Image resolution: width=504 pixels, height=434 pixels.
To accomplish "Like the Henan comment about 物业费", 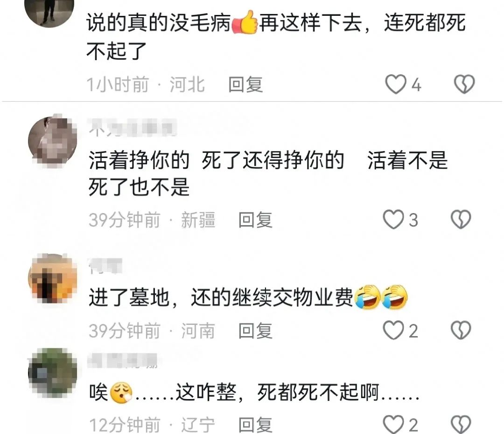I will (x=393, y=331).
